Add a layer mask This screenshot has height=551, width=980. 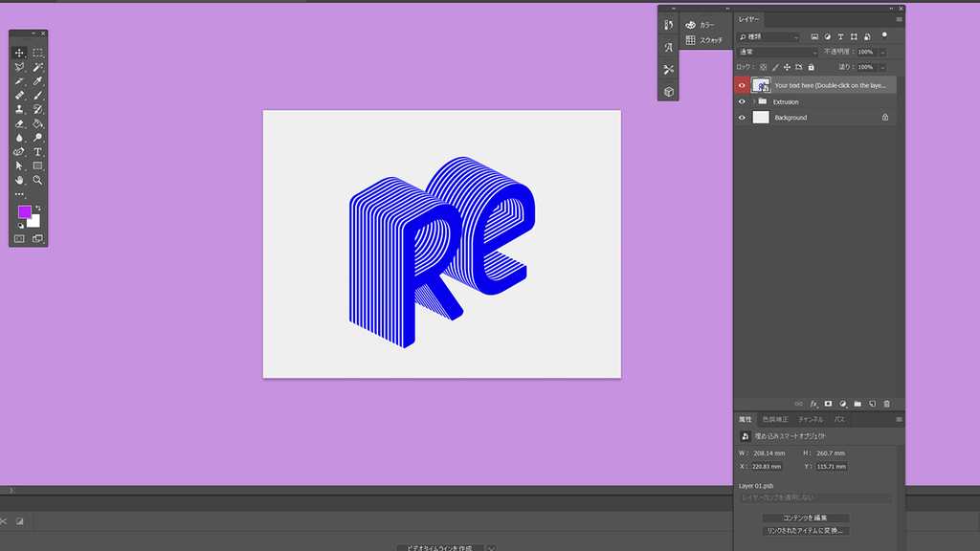[828, 405]
